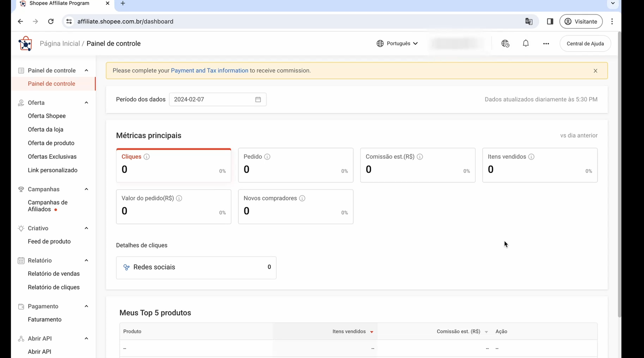Collapse the Criativo sidebar group
Image resolution: width=644 pixels, height=358 pixels.
87,228
